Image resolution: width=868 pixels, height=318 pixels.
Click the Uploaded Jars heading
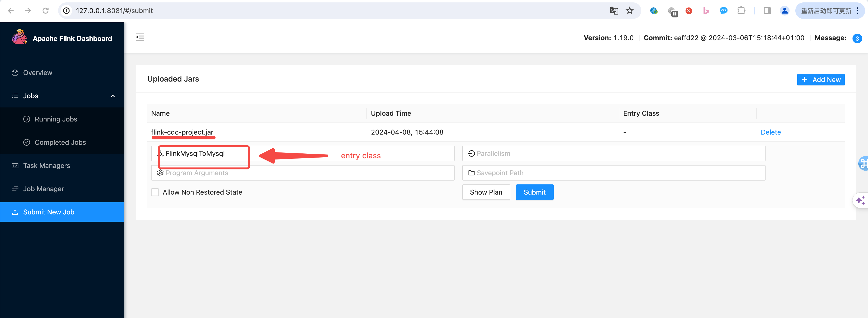pos(173,79)
